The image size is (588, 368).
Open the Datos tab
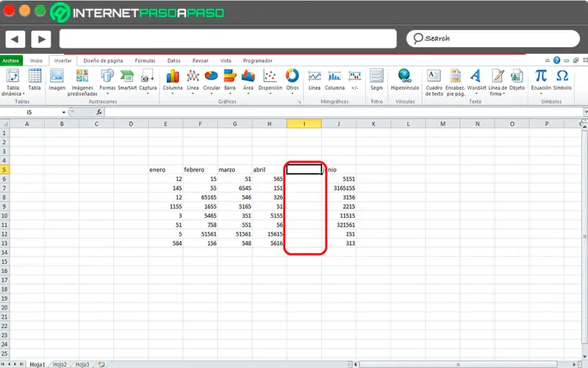point(173,60)
